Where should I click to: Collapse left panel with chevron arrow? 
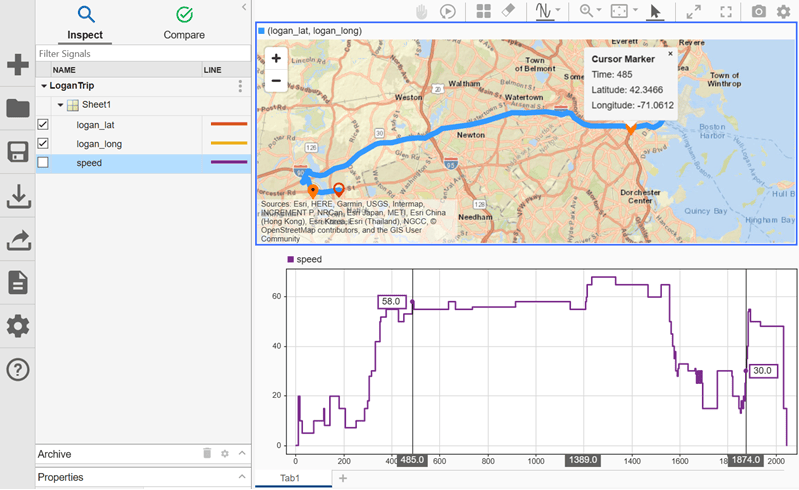pyautogui.click(x=244, y=7)
